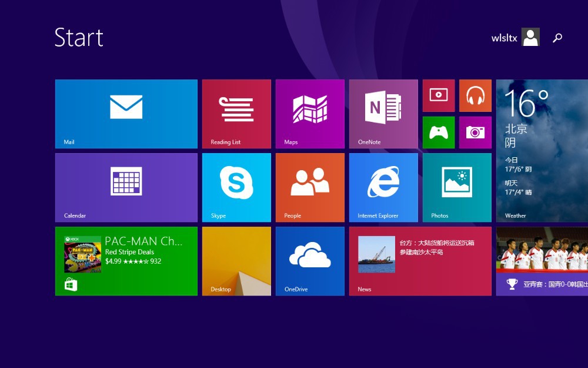
Task: Click the 16° temperature reading
Action: [x=526, y=103]
